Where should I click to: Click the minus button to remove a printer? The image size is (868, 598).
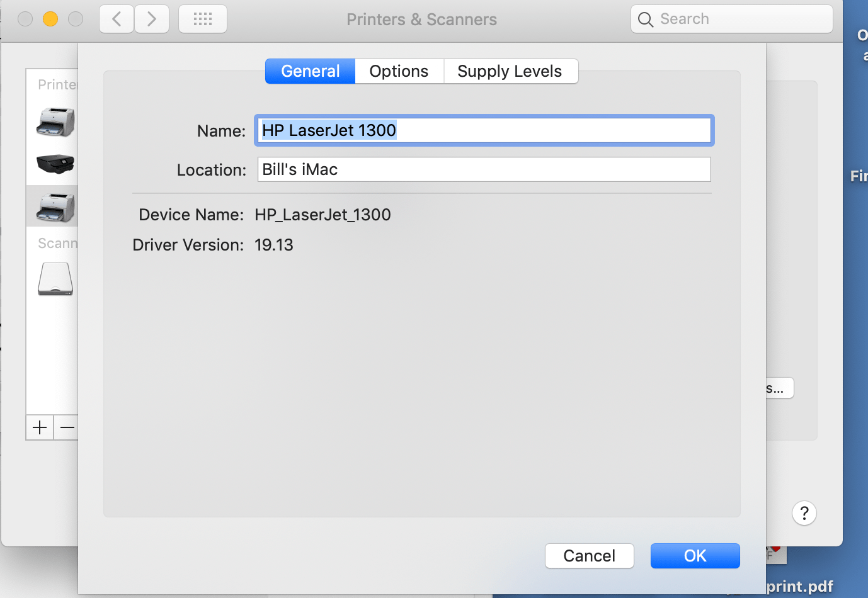[66, 427]
